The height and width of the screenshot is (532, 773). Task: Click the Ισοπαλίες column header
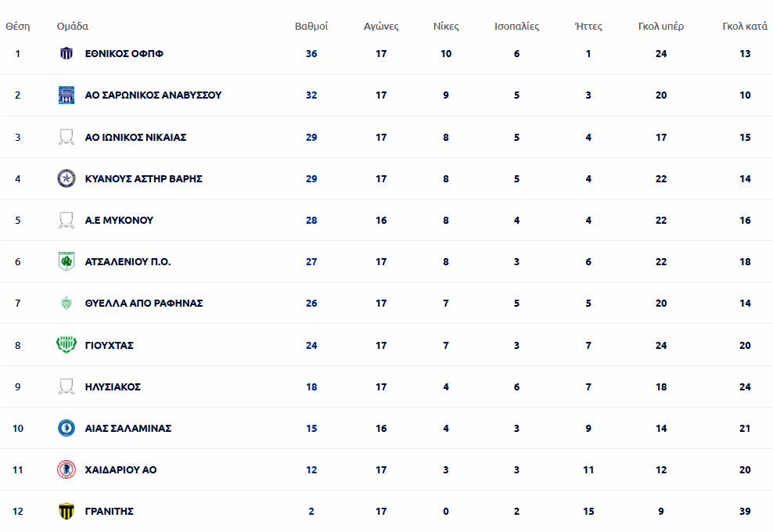[x=516, y=26]
